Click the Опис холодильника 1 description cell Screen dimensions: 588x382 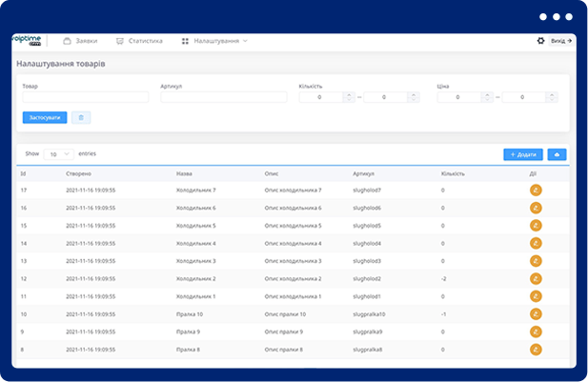coord(293,296)
